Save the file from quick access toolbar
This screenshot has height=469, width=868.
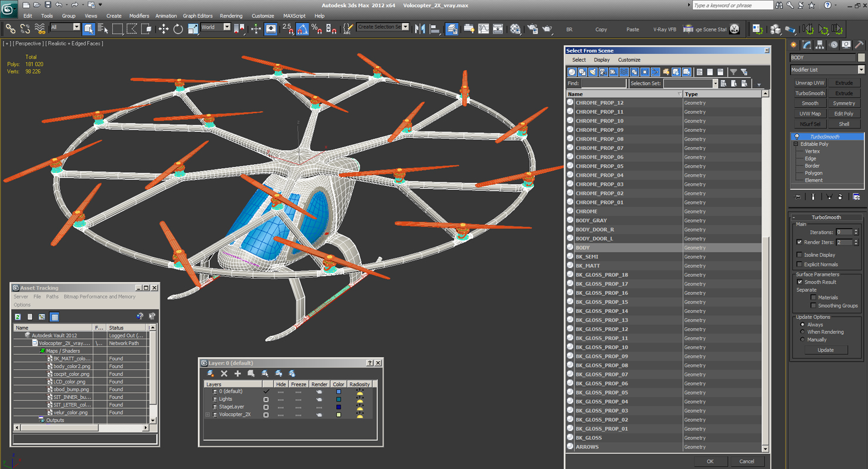pyautogui.click(x=48, y=5)
